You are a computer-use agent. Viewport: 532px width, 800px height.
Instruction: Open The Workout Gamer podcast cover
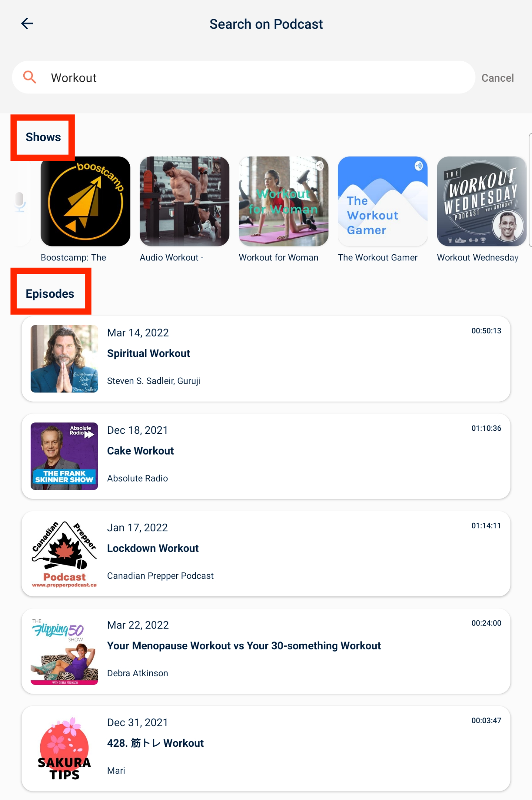382,201
